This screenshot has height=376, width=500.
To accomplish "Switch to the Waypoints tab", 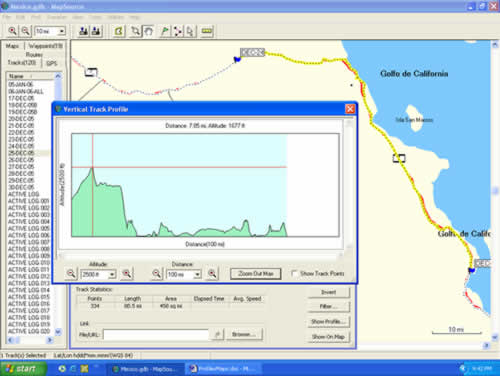I will click(x=46, y=46).
